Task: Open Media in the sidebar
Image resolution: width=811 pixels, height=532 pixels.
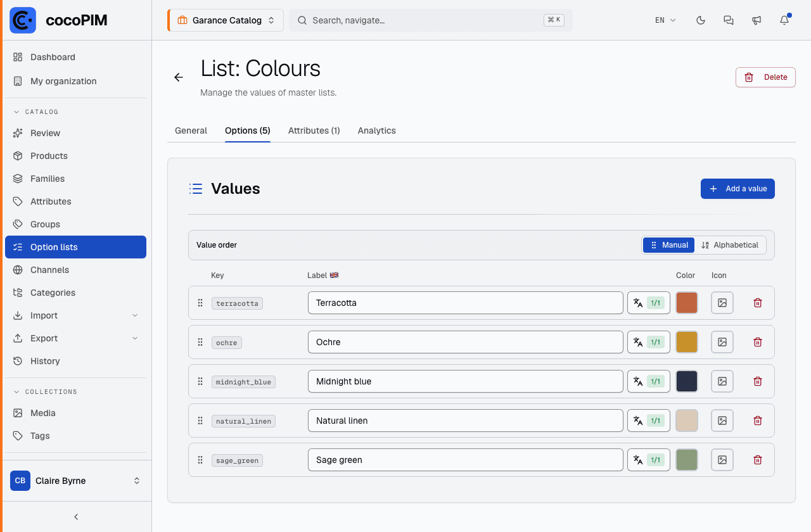Action: (x=76, y=413)
